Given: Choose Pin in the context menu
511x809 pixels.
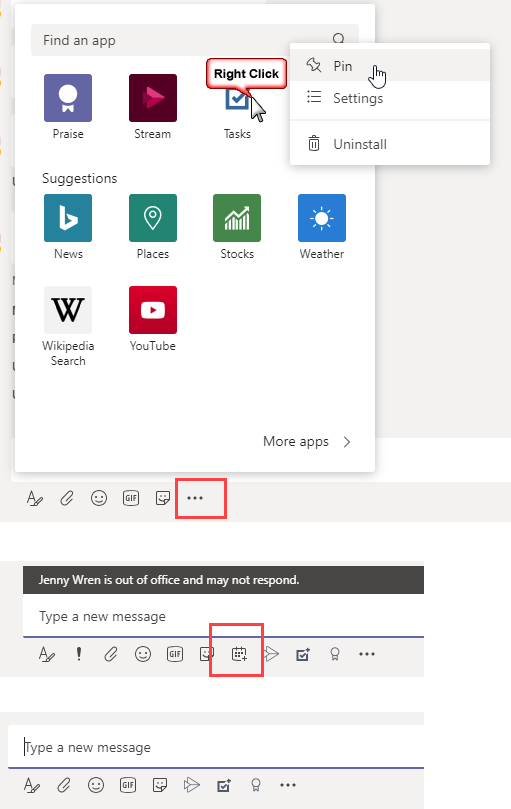Looking at the screenshot, I should click(x=390, y=66).
